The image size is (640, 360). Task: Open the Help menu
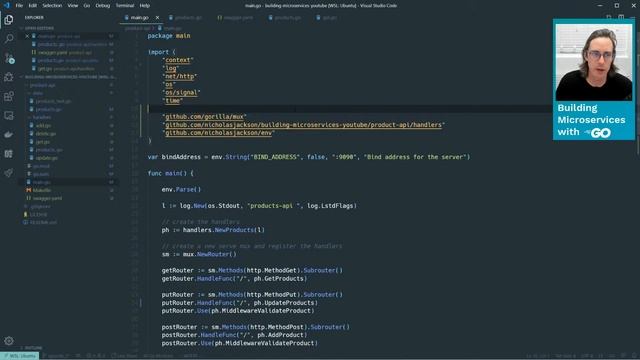coord(144,5)
